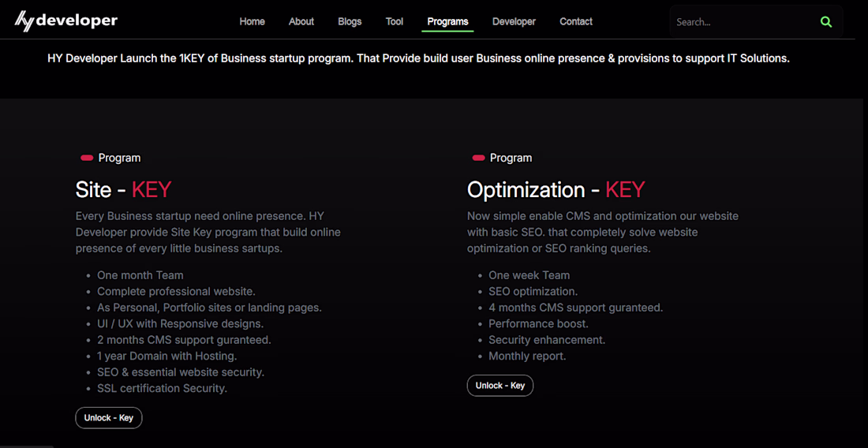Click the red pill beside Site Program label
This screenshot has height=448, width=868.
87,159
